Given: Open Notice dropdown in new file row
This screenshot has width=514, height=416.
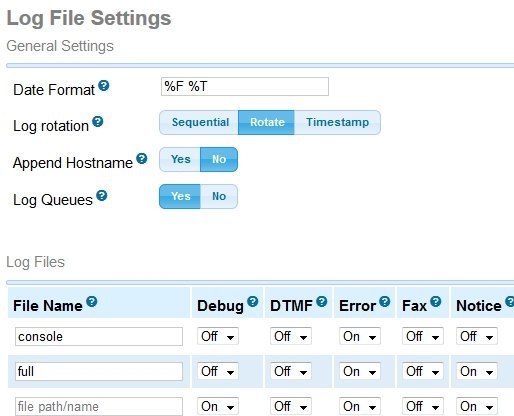Looking at the screenshot, I should tap(477, 406).
